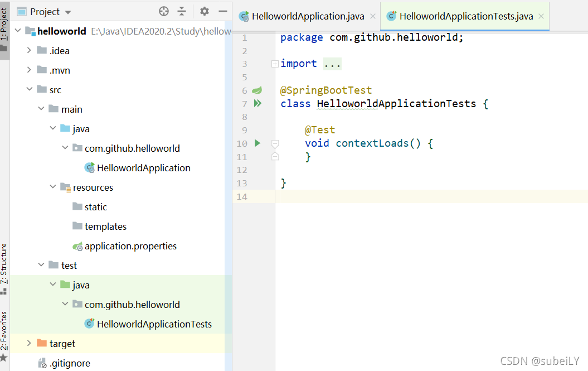Collapse the src folder
The image size is (588, 371).
(29, 89)
